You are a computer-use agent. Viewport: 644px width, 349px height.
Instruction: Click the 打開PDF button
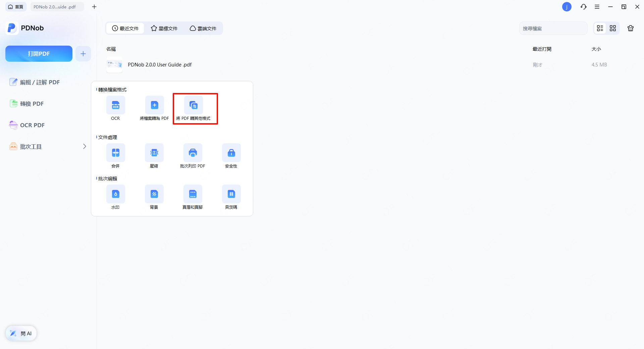39,54
